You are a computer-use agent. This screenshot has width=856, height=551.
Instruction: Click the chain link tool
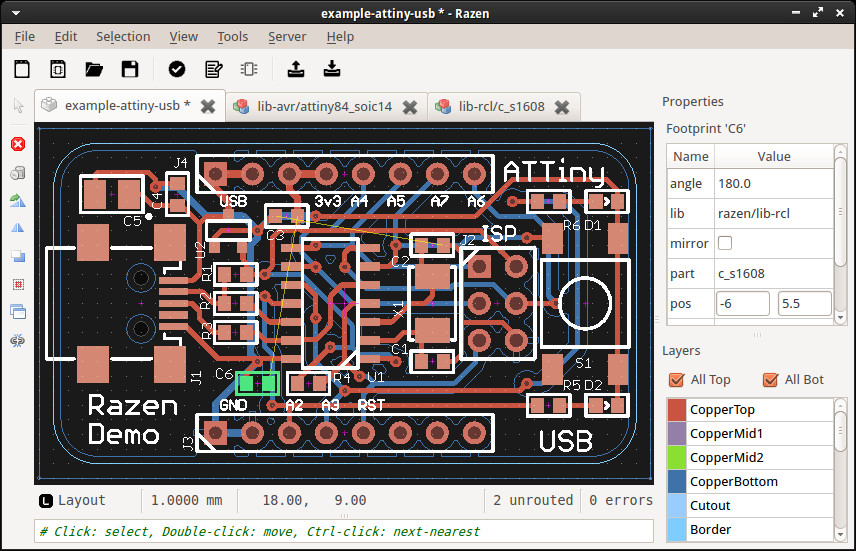point(18,341)
